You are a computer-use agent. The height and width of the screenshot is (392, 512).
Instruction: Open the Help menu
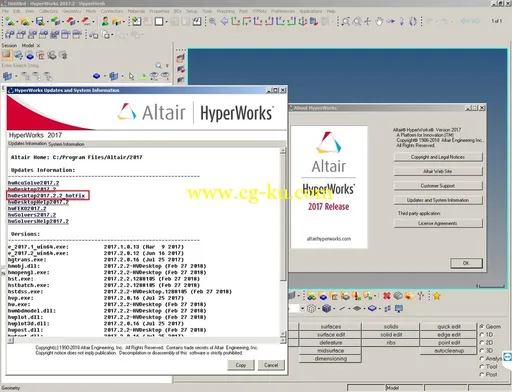[331, 11]
